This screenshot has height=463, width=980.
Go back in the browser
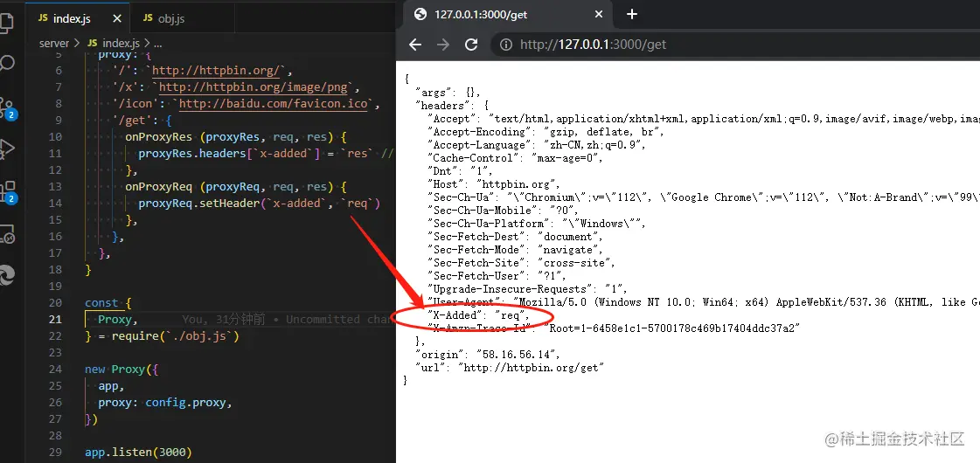415,45
